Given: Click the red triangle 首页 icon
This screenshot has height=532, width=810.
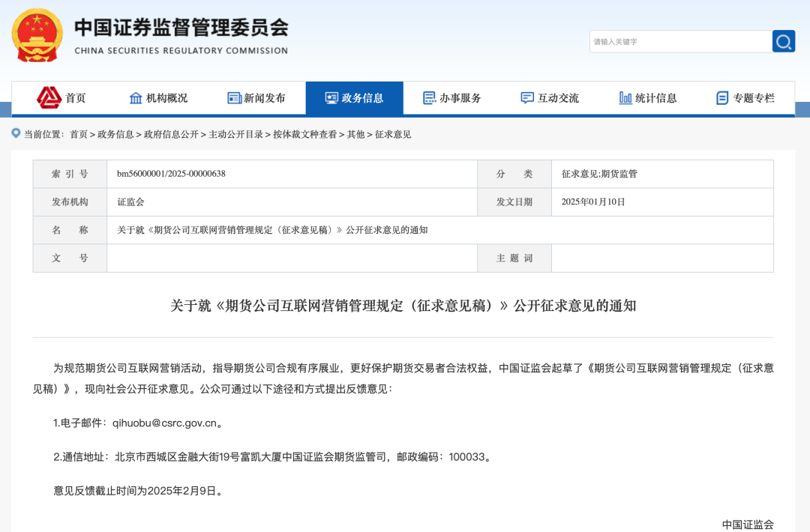Looking at the screenshot, I should point(49,97).
